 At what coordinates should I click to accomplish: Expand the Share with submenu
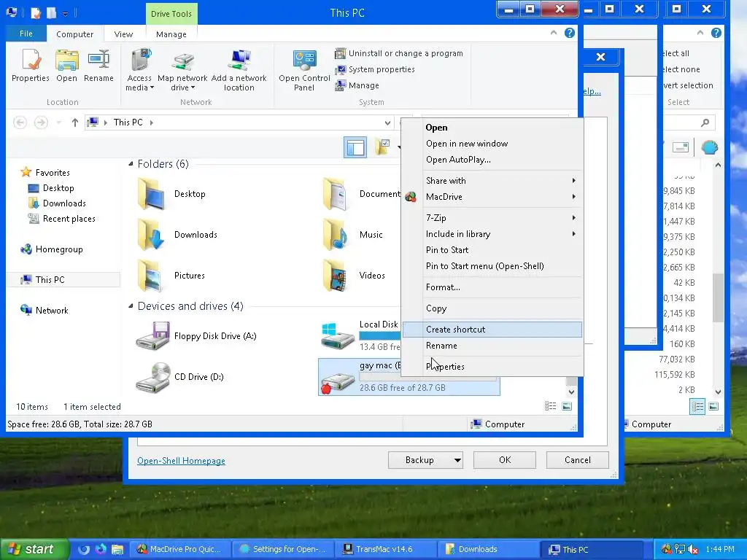pos(492,181)
